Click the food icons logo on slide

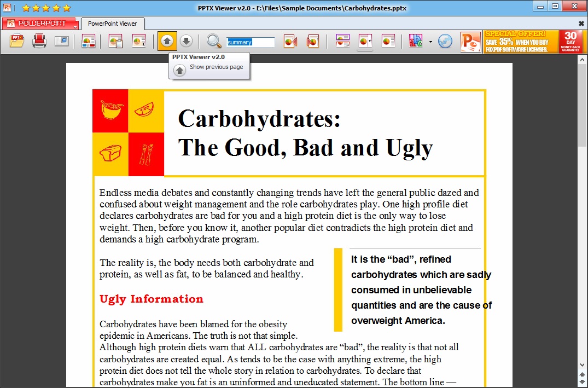pos(128,132)
